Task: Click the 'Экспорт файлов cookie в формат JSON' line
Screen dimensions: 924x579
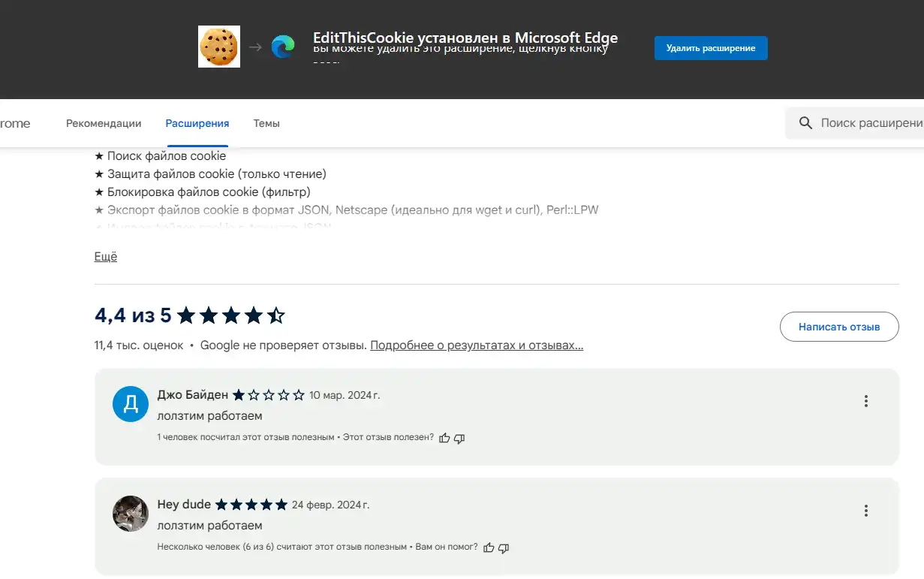Action: point(347,210)
